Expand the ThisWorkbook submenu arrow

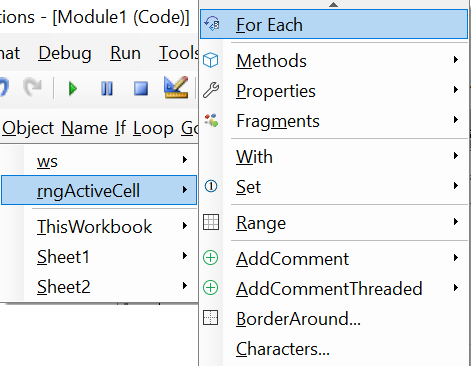pyautogui.click(x=185, y=226)
